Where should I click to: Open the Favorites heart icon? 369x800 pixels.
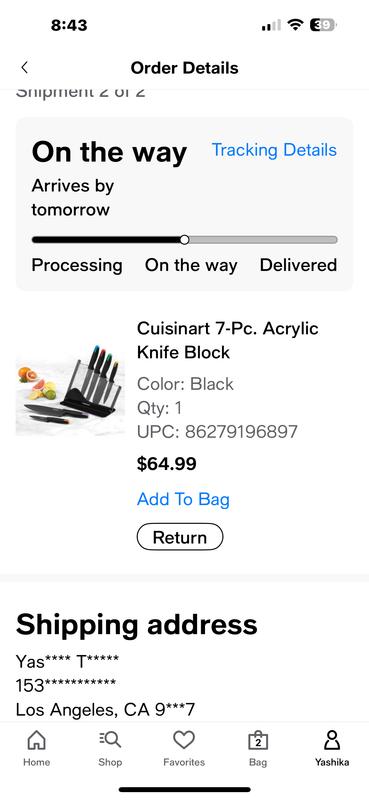pos(184,740)
